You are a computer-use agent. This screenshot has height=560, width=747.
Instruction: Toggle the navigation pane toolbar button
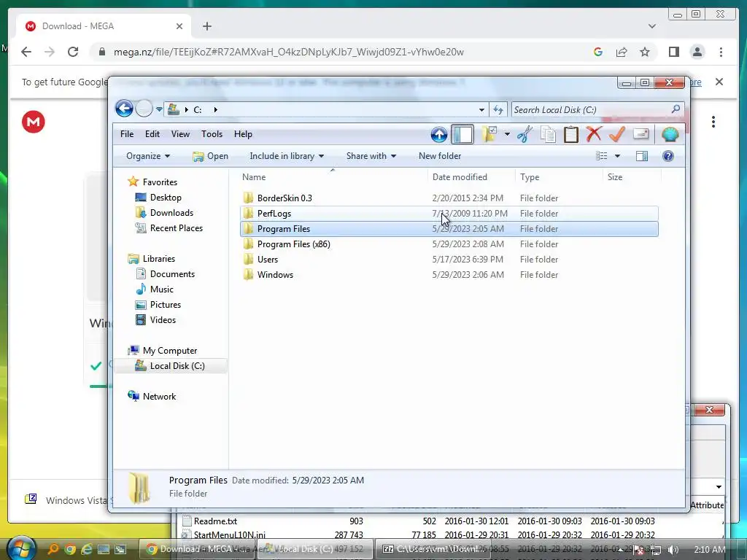(x=462, y=134)
